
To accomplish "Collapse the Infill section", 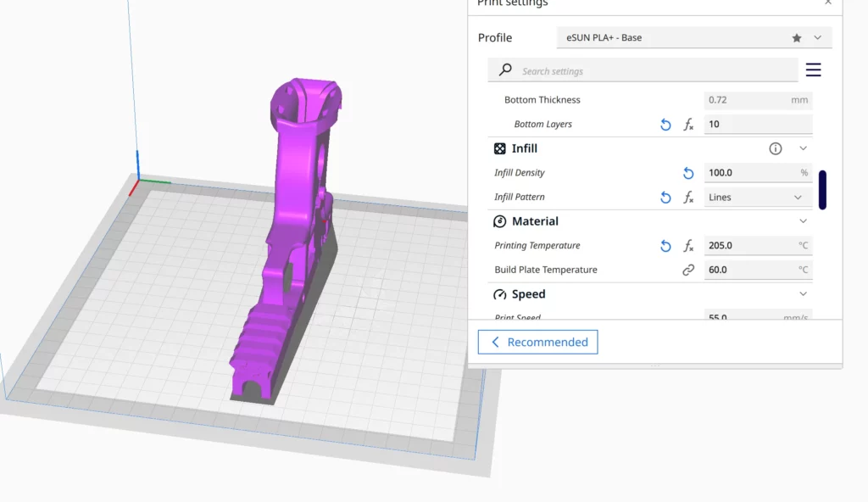I will coord(803,148).
